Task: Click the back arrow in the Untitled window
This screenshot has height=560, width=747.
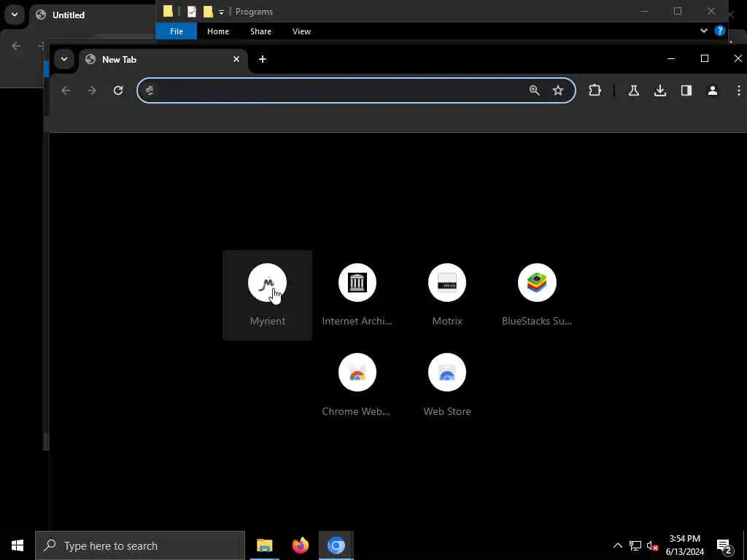Action: (16, 46)
